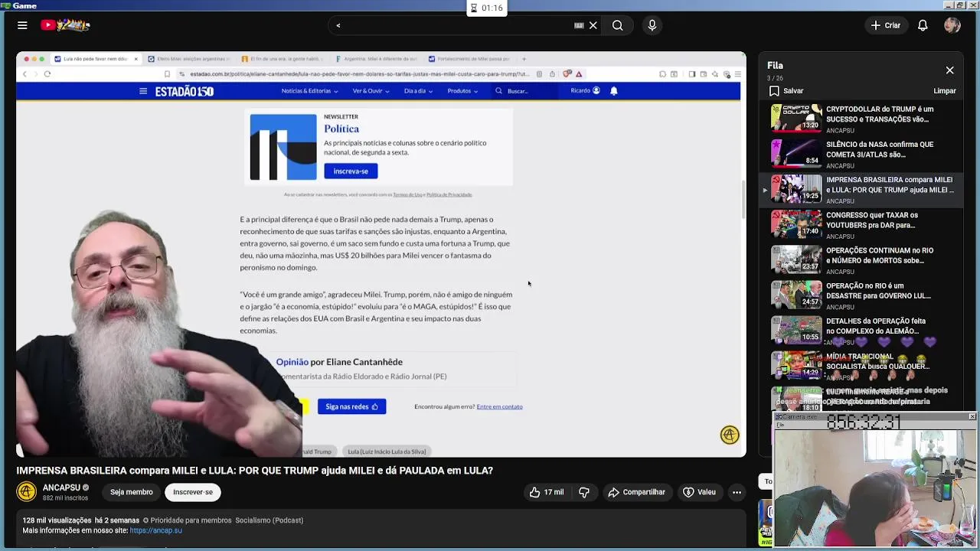Share the video via Compartilhar
This screenshot has height=551, width=980.
(636, 492)
